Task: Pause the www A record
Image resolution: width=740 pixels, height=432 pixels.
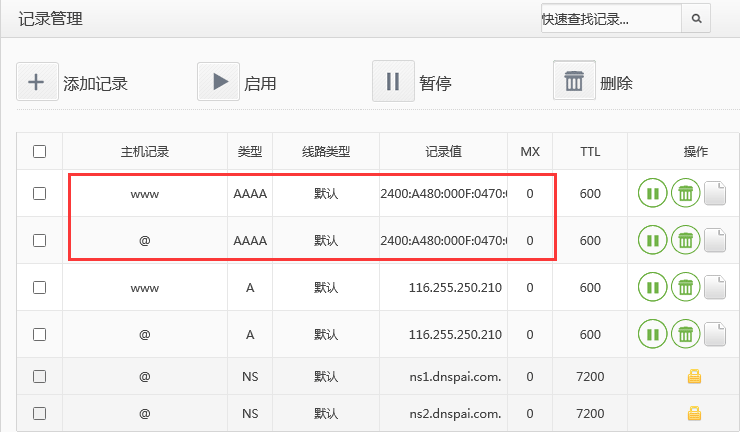Action: 652,288
